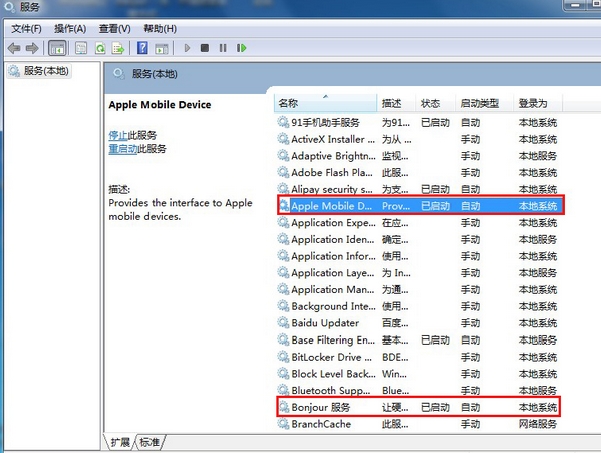Click the Refresh toolbar icon
The image size is (601, 453).
pos(101,47)
